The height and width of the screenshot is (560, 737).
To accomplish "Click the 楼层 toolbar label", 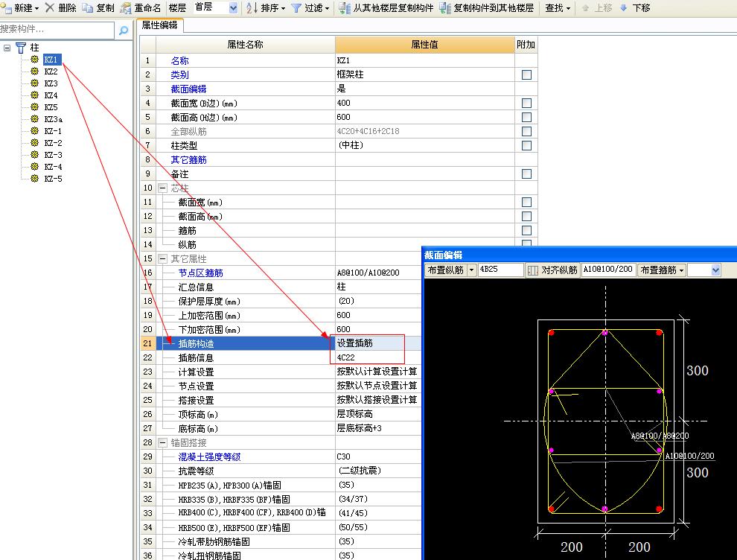I will coord(177,8).
